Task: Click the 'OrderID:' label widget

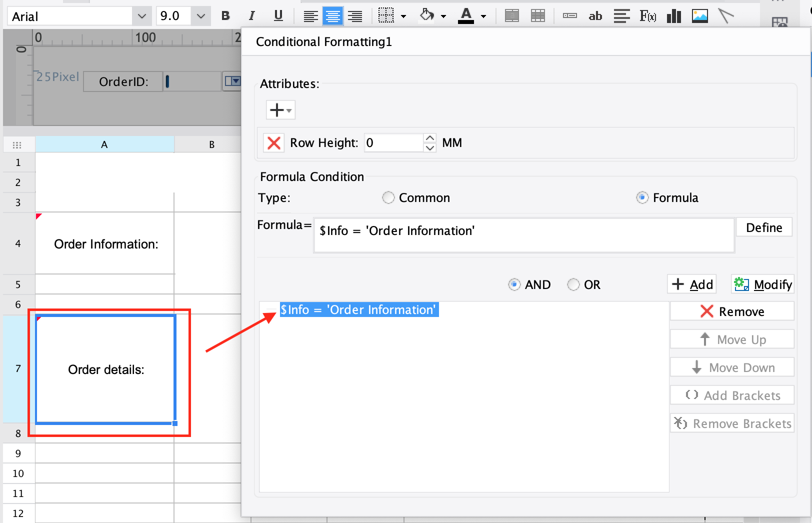Action: click(x=123, y=81)
